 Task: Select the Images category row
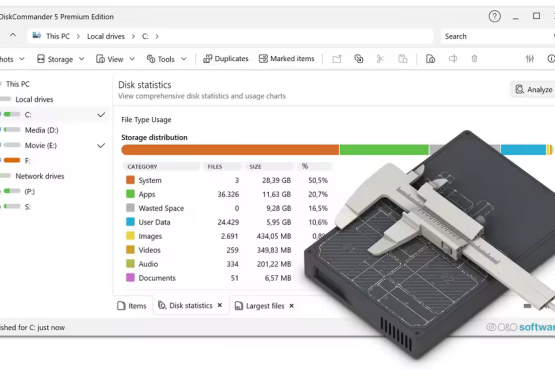(x=227, y=236)
